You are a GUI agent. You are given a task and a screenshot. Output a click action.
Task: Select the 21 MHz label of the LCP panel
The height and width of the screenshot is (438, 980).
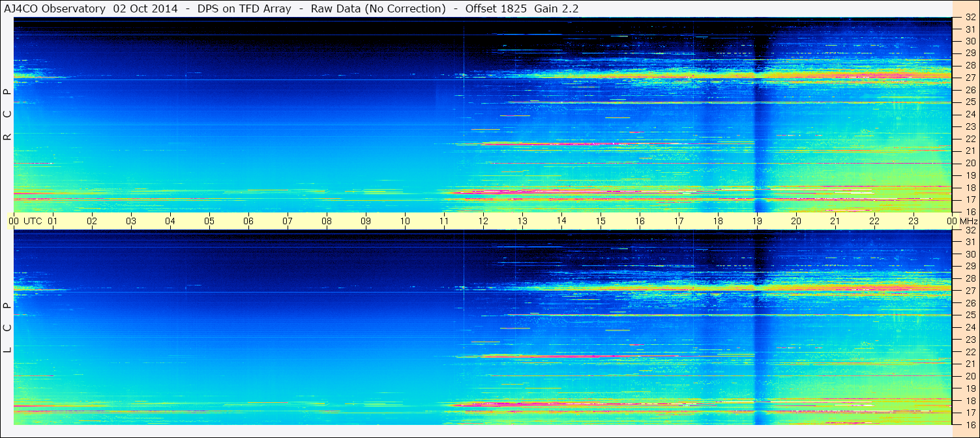(970, 364)
